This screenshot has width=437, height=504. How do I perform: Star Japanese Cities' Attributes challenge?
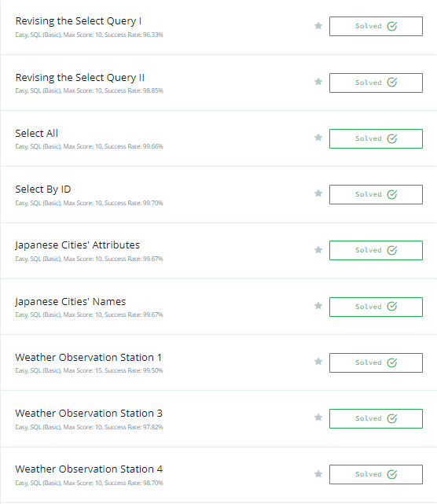[318, 250]
